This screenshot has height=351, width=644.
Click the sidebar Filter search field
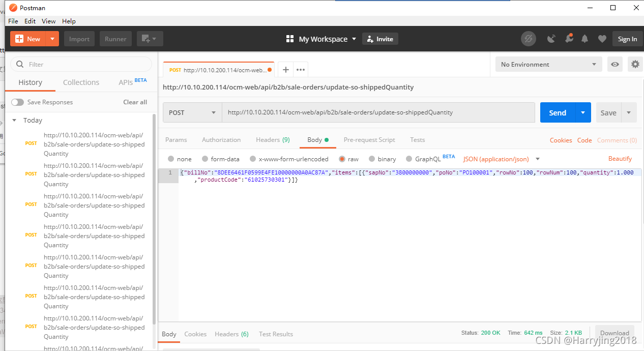point(81,64)
